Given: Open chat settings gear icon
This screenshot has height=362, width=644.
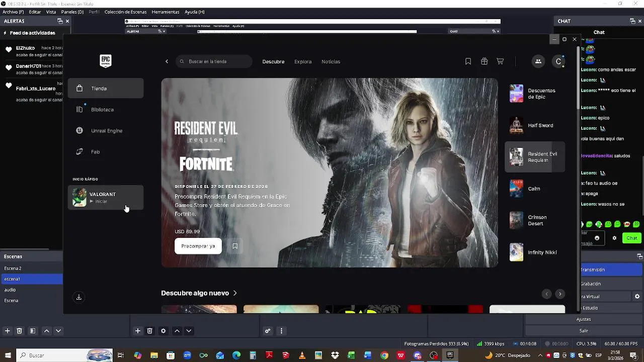Looking at the screenshot, I should [x=614, y=238].
